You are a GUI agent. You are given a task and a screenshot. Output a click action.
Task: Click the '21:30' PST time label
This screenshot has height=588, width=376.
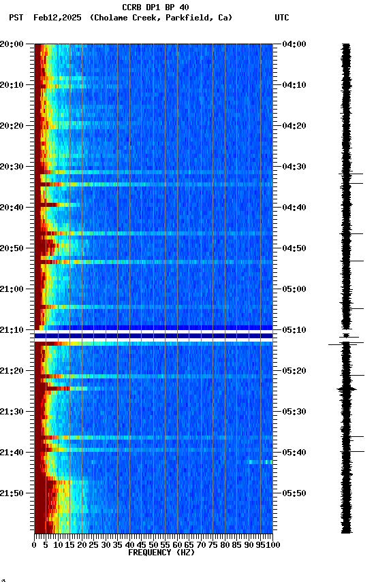tap(12, 412)
